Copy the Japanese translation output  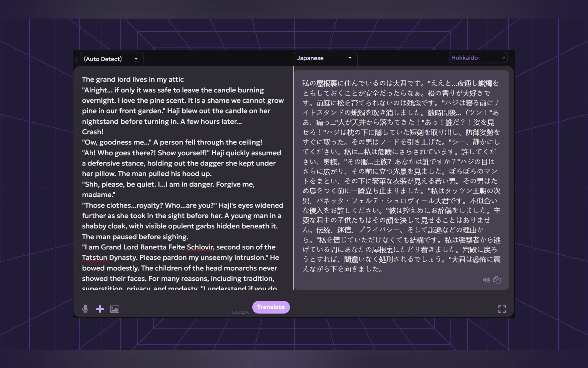tap(497, 280)
